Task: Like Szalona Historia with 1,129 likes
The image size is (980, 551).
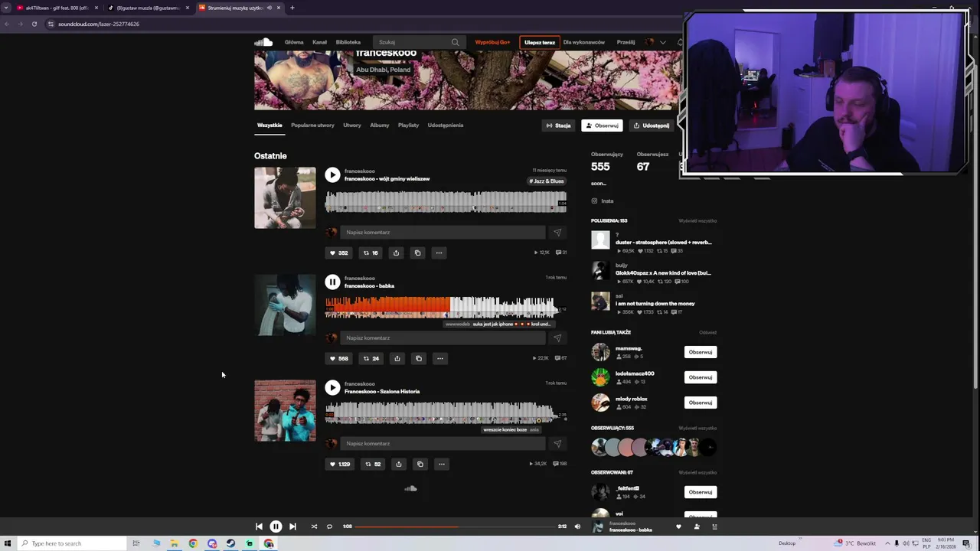Action: click(x=340, y=464)
